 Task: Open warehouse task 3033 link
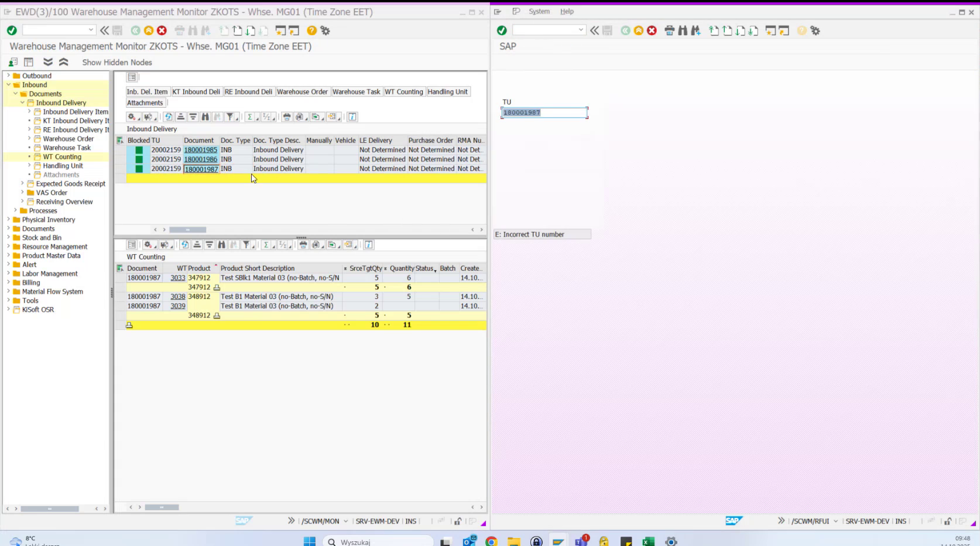pos(178,277)
